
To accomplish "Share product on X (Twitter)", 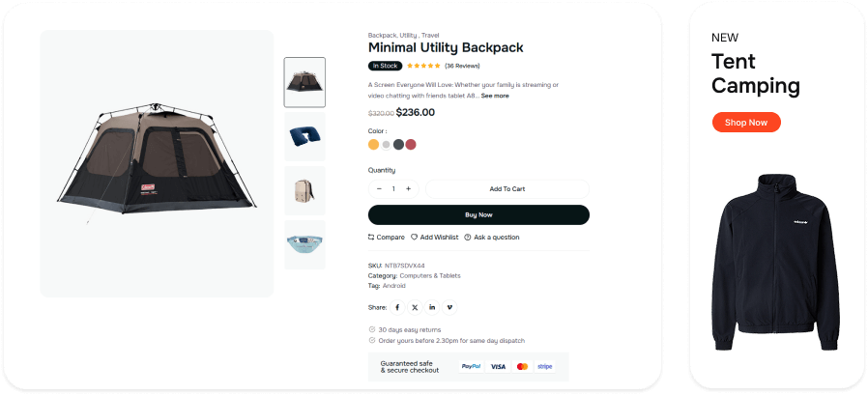I will tap(415, 307).
